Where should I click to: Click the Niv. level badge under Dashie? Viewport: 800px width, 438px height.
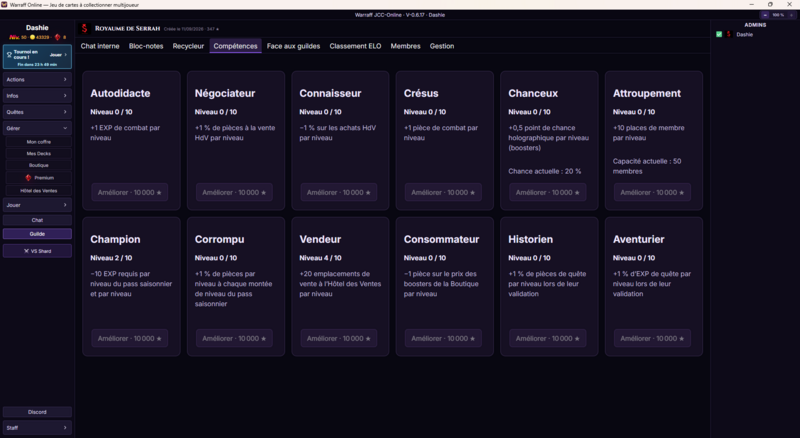(14, 37)
